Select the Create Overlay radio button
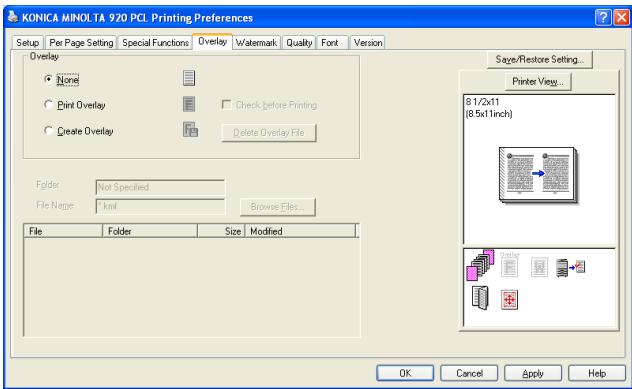Viewport: 632px width, 389px height. point(48,130)
